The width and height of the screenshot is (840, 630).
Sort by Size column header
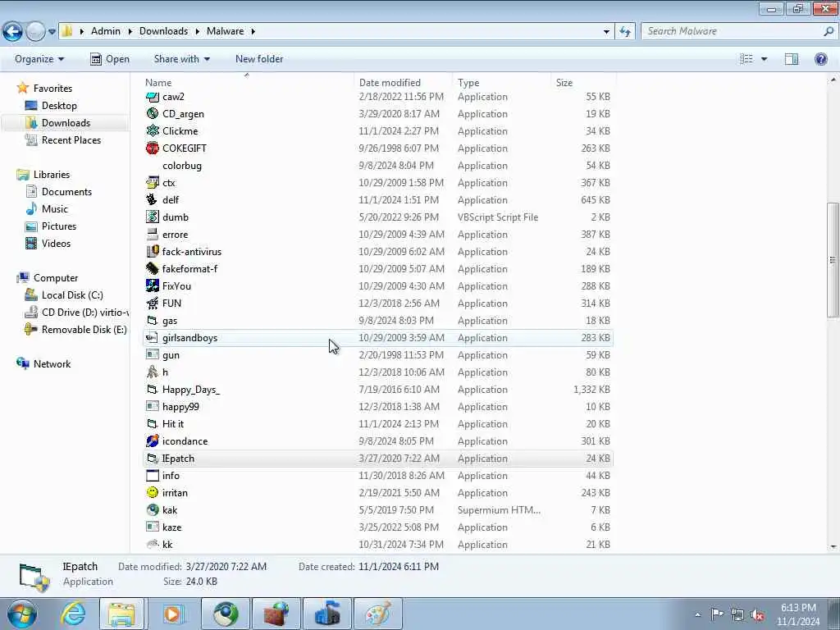point(564,83)
